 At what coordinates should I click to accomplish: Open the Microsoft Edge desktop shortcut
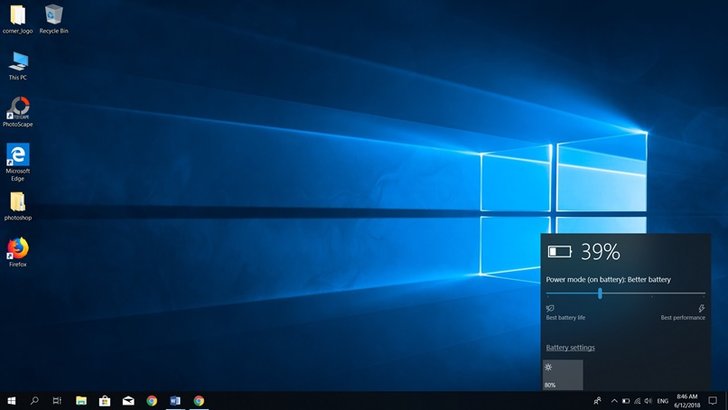click(18, 162)
